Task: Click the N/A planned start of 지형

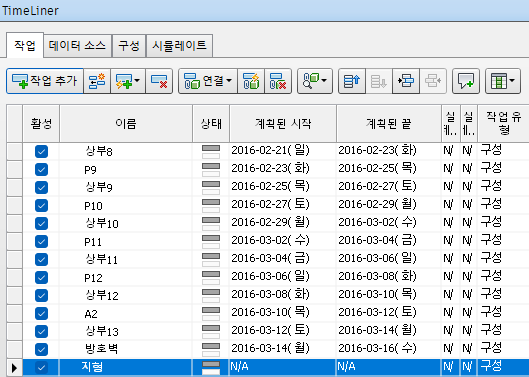Action: 283,367
